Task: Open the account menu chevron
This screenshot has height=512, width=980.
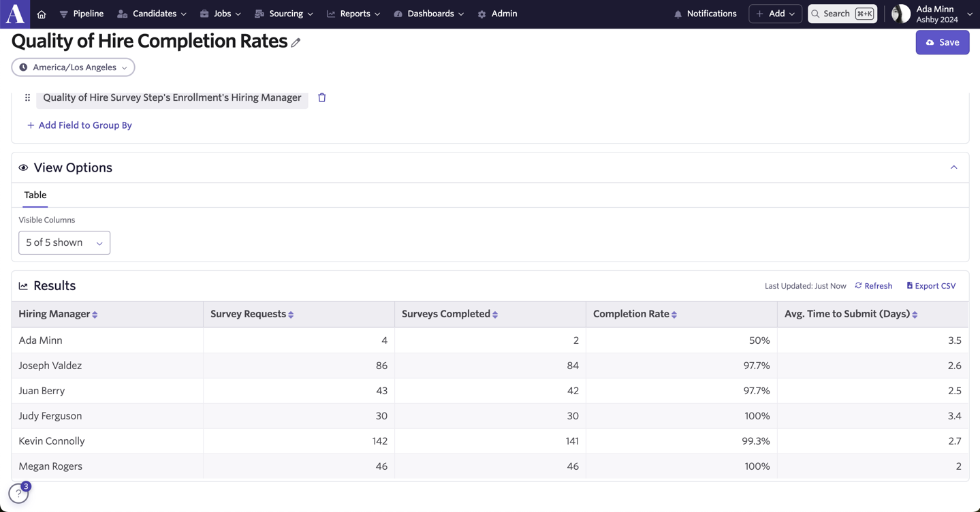Action: tap(970, 14)
